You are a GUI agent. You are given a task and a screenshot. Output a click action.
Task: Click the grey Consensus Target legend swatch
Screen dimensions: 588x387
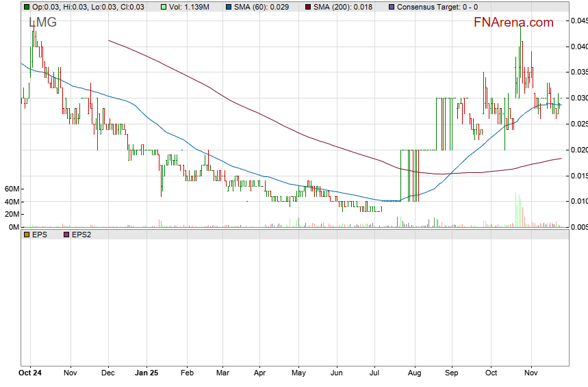(x=391, y=7)
